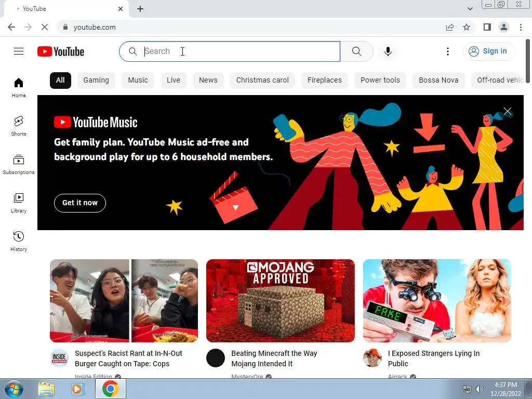
Task: Dismiss the YouTube Music banner
Action: click(x=508, y=111)
